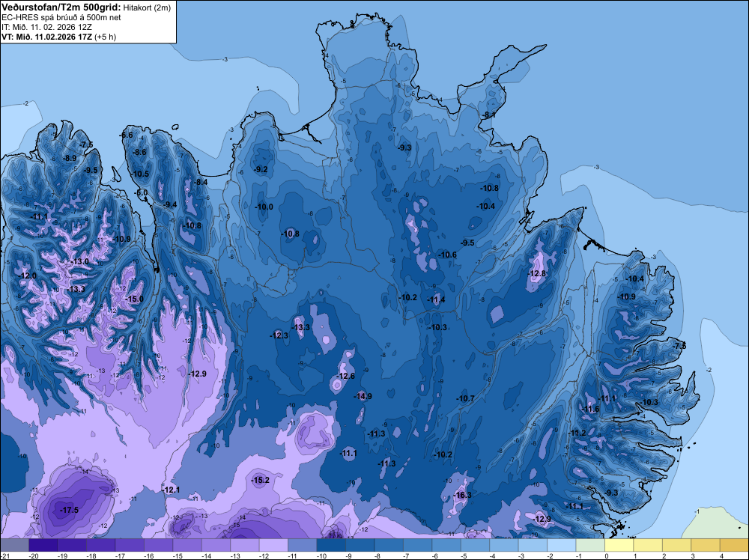Click the orange legend swatch labeled 4
The image size is (749, 560).
pyautogui.click(x=734, y=545)
